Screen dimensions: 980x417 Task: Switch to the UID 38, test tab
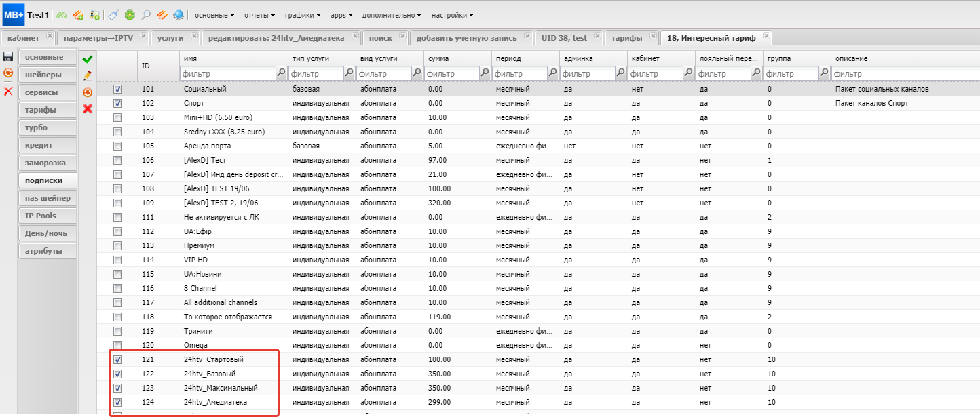[x=564, y=38]
